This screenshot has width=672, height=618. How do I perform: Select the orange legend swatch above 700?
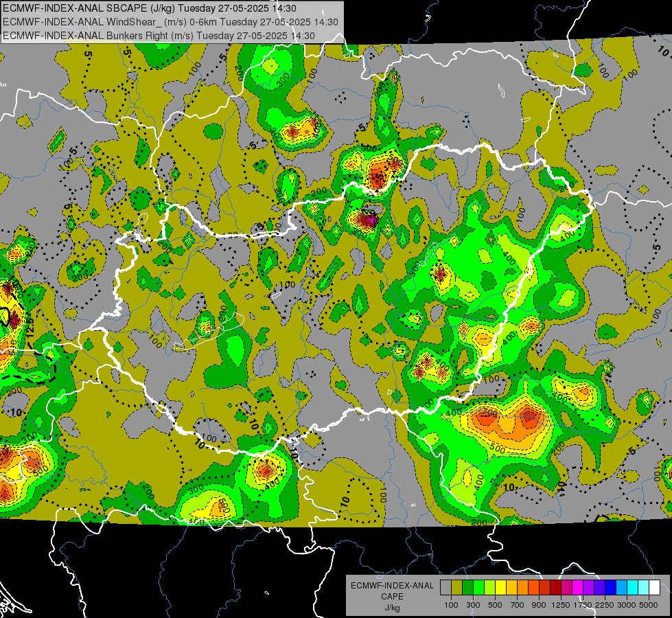(x=522, y=588)
